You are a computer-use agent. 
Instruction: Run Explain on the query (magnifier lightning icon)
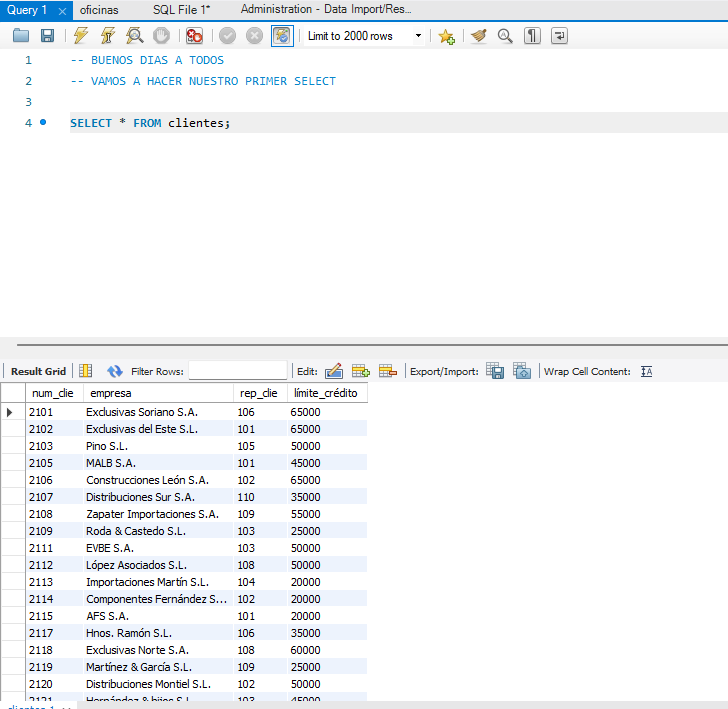(134, 36)
